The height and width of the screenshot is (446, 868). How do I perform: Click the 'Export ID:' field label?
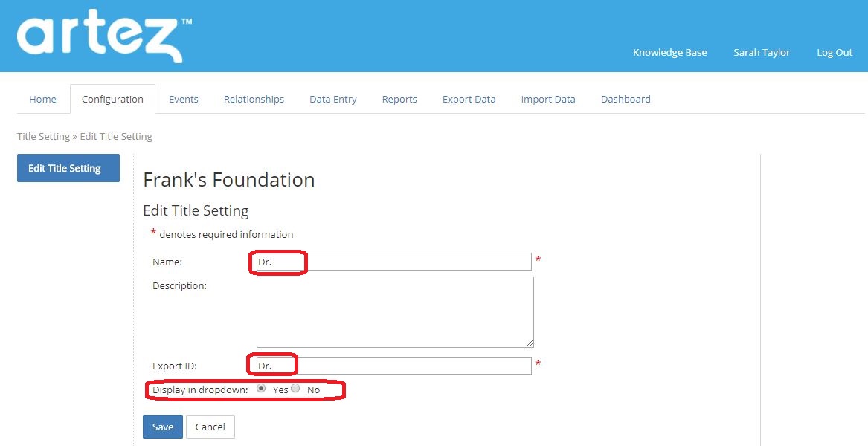174,366
